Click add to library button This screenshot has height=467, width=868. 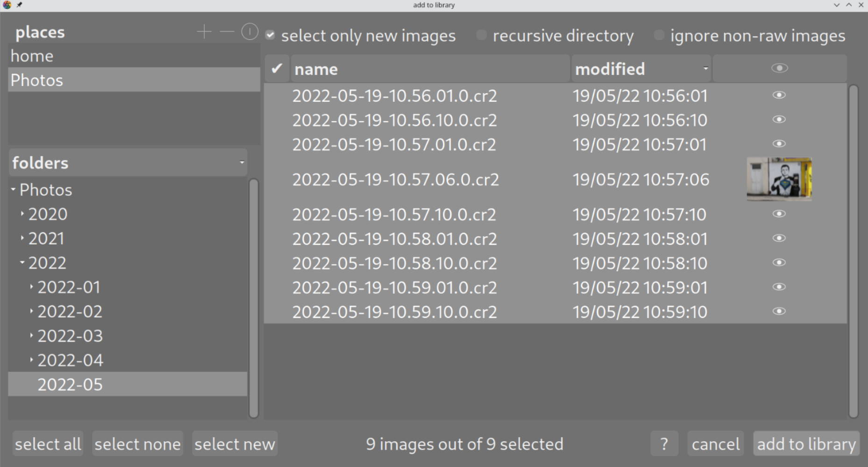tap(806, 444)
